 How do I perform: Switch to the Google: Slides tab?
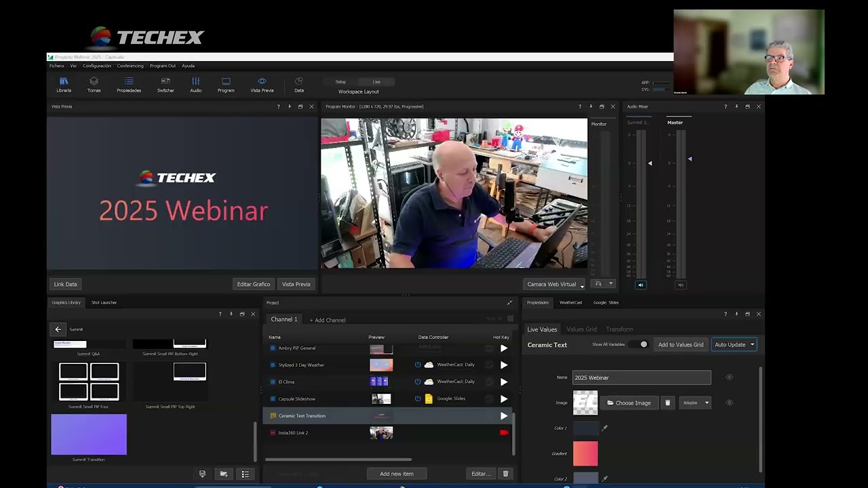[x=606, y=302]
